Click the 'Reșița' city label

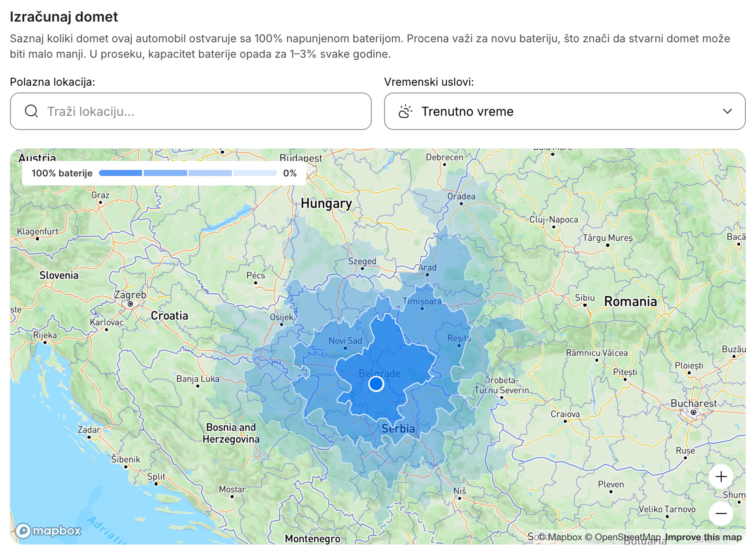tap(459, 338)
